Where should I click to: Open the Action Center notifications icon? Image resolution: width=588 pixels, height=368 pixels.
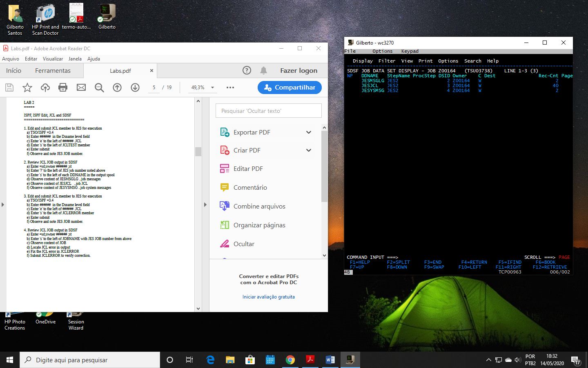(x=576, y=360)
